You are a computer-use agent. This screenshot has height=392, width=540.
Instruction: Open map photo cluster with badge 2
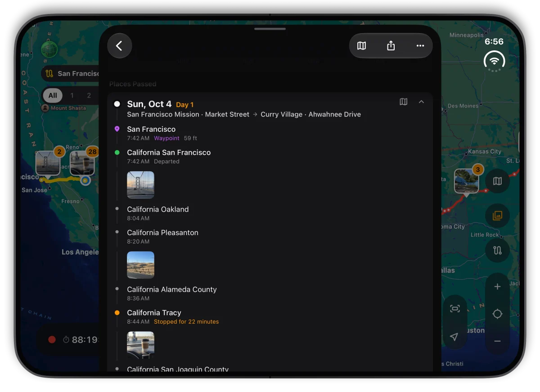pos(48,163)
